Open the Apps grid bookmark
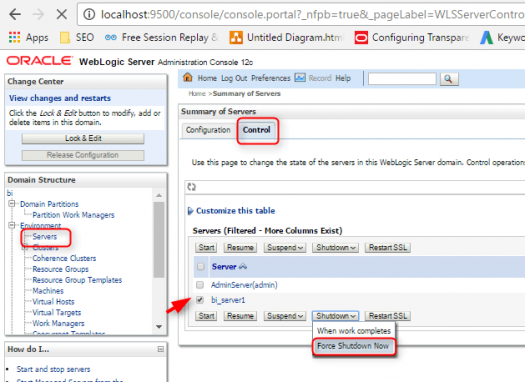 [28, 37]
